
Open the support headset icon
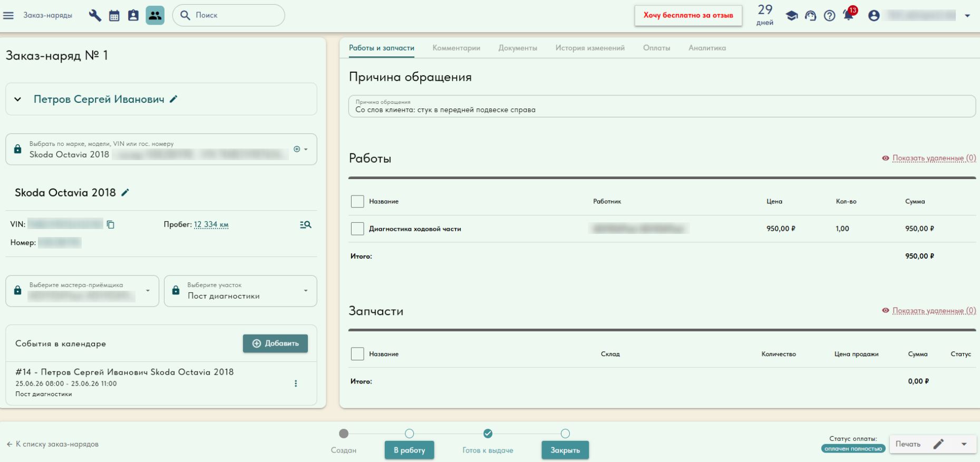click(811, 16)
